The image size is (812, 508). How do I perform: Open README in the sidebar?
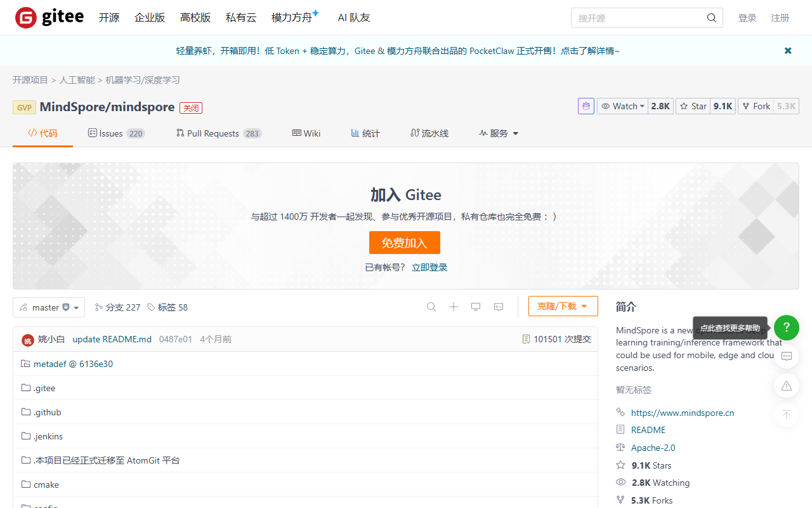[x=648, y=430]
